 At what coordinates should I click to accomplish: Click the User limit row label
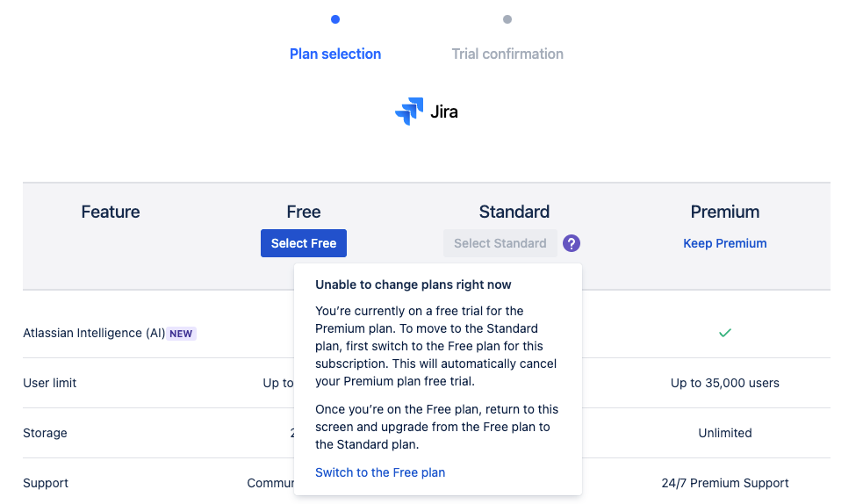tap(49, 383)
